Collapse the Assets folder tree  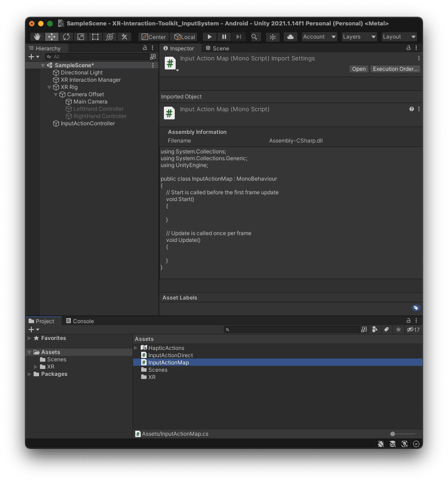pyautogui.click(x=30, y=352)
